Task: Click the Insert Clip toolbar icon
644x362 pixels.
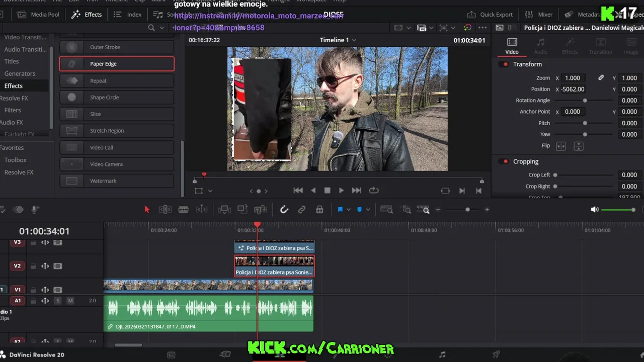Action: pos(224,210)
